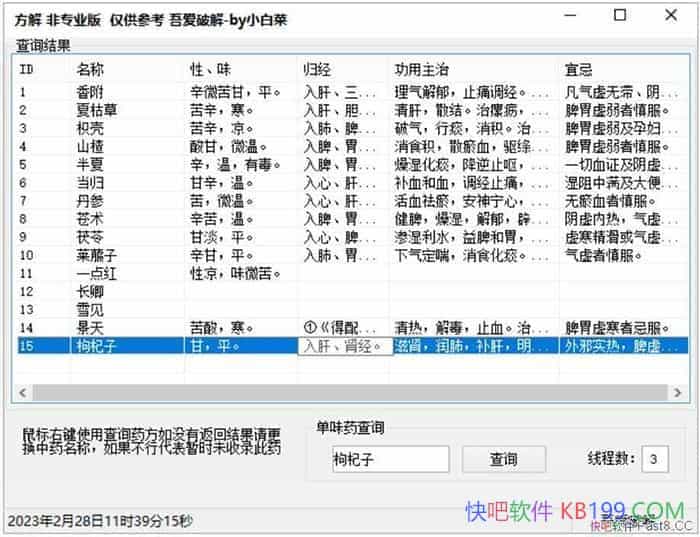Click the 查询 search button
The width and height of the screenshot is (700, 537).
coord(503,460)
